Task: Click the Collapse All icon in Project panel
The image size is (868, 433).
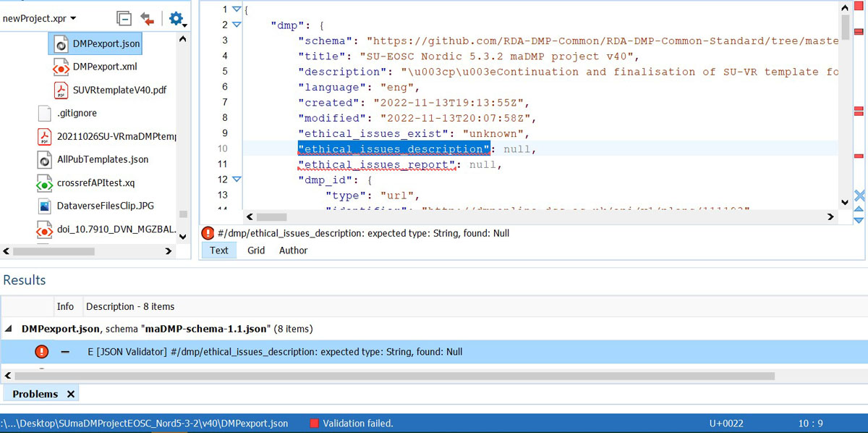Action: tap(124, 18)
